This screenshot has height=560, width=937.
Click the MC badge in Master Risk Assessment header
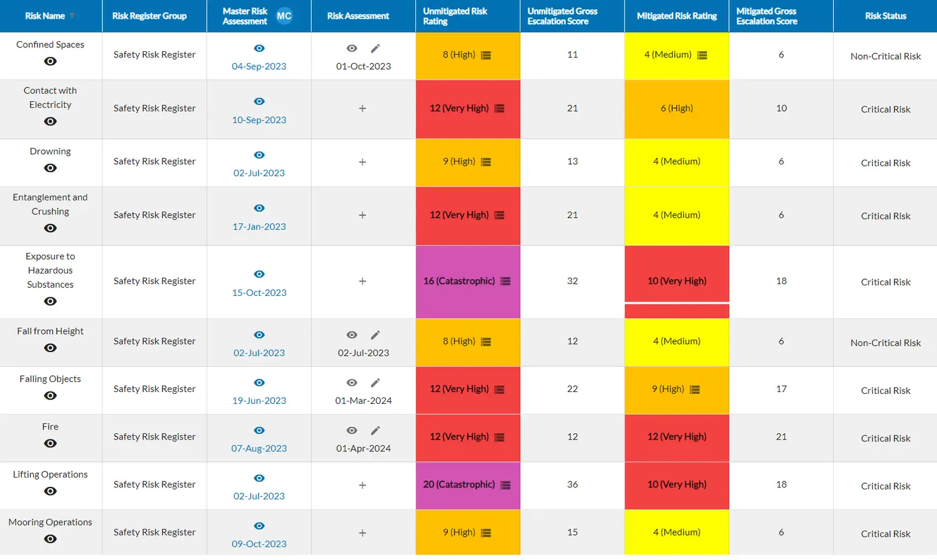[x=284, y=16]
